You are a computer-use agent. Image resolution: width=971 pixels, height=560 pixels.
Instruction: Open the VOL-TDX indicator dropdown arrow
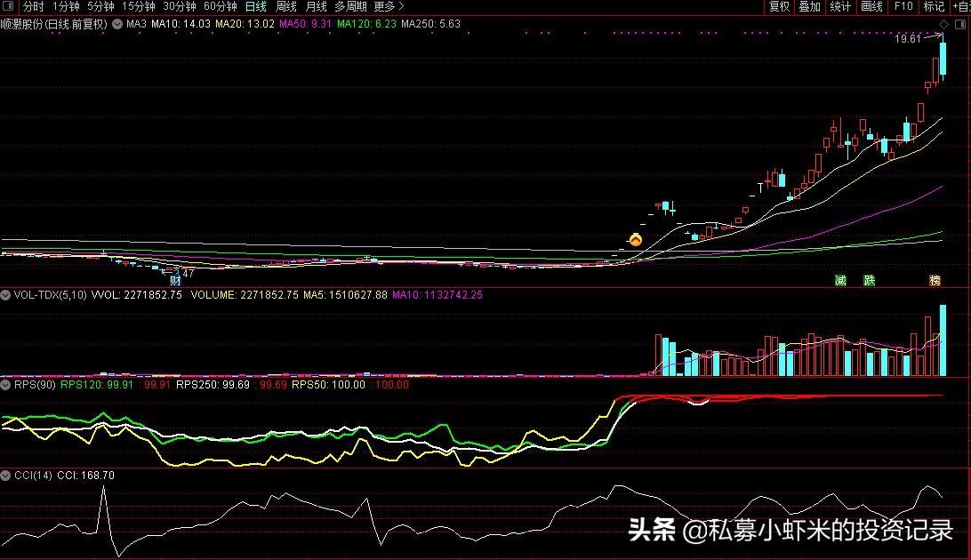tap(5, 295)
